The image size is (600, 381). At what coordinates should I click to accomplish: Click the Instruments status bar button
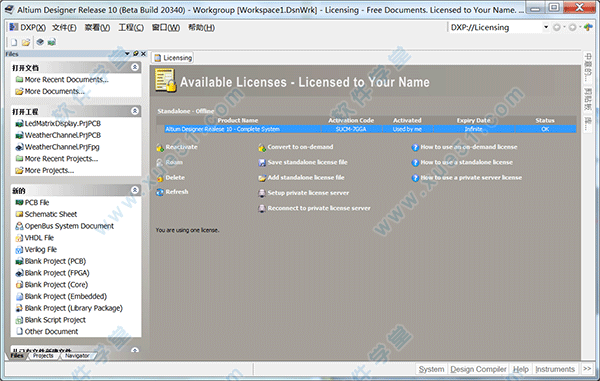[x=555, y=369]
